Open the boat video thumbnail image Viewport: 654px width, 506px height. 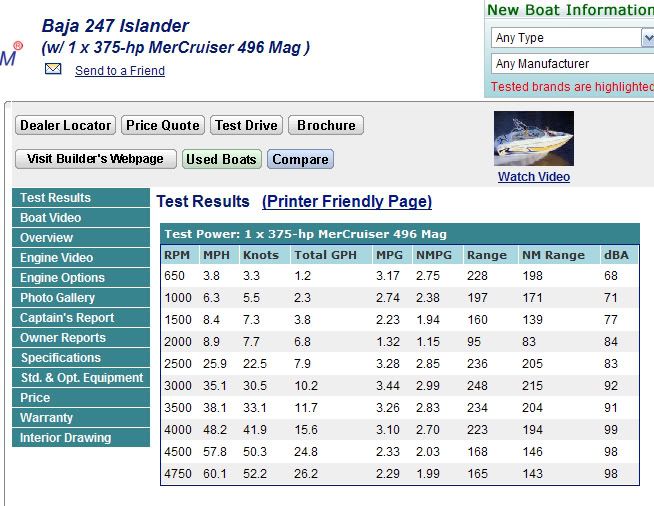[534, 138]
